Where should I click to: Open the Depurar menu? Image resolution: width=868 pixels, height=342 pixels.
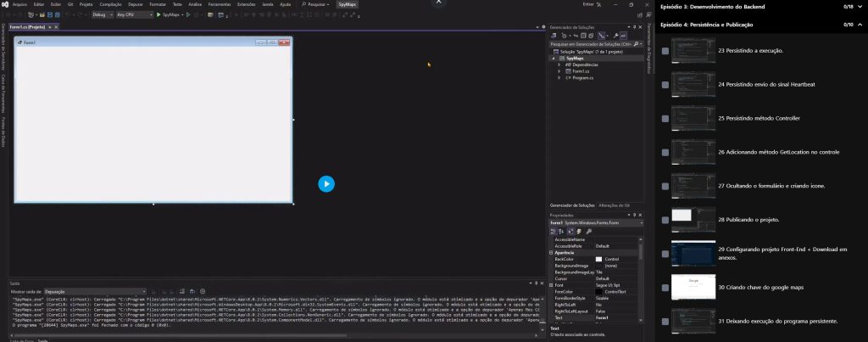pos(135,4)
